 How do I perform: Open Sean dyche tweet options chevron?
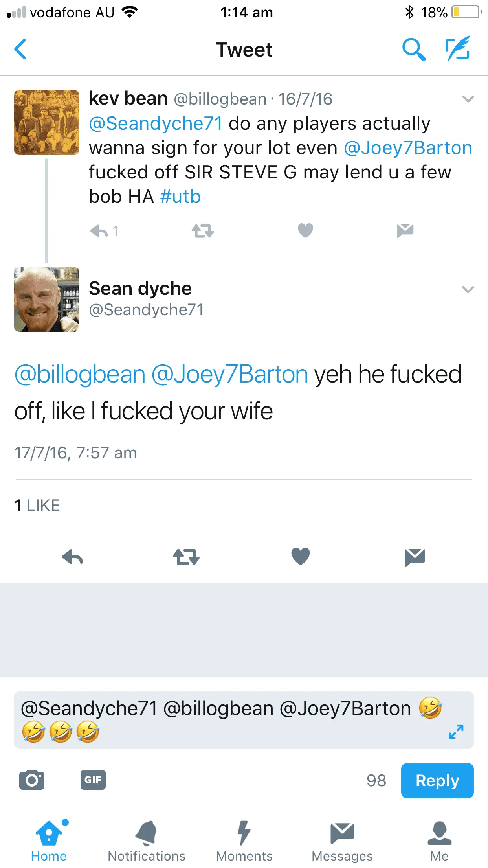click(468, 290)
